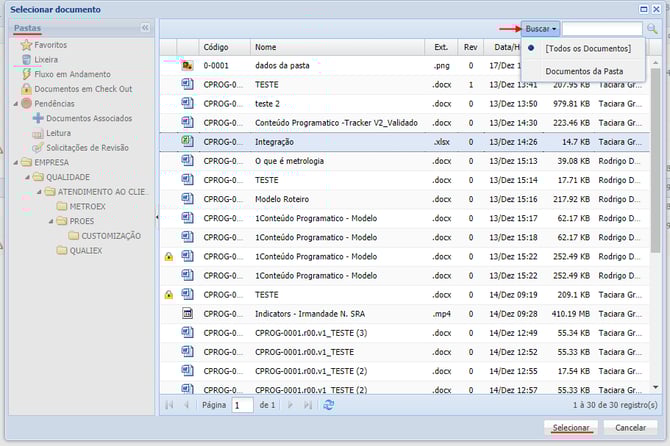670x446 pixels.
Task: Click the Excel icon of Integração row
Action: tap(187, 141)
